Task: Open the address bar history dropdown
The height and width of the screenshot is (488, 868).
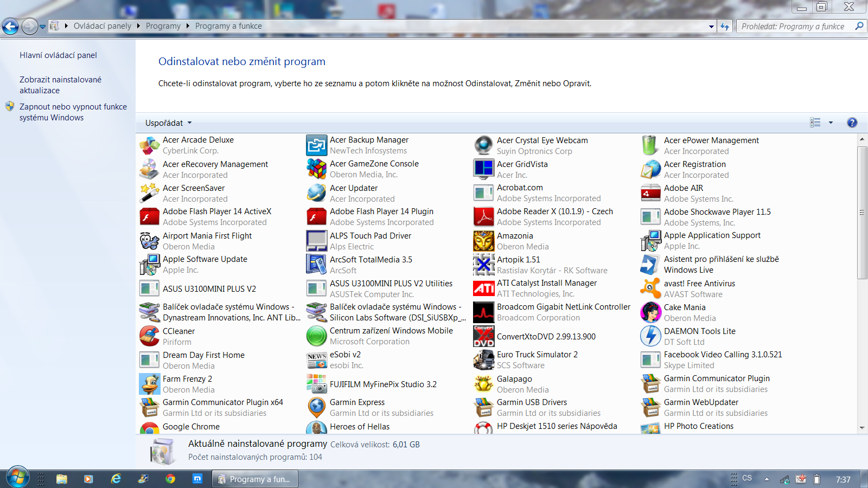Action: tap(711, 26)
